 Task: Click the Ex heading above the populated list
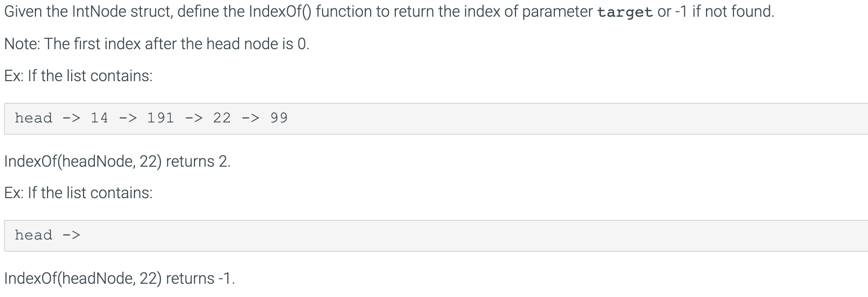click(78, 76)
